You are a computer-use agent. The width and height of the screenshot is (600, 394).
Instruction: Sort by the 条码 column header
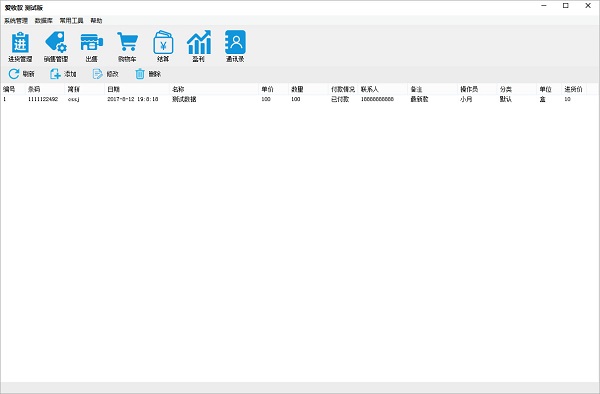45,89
